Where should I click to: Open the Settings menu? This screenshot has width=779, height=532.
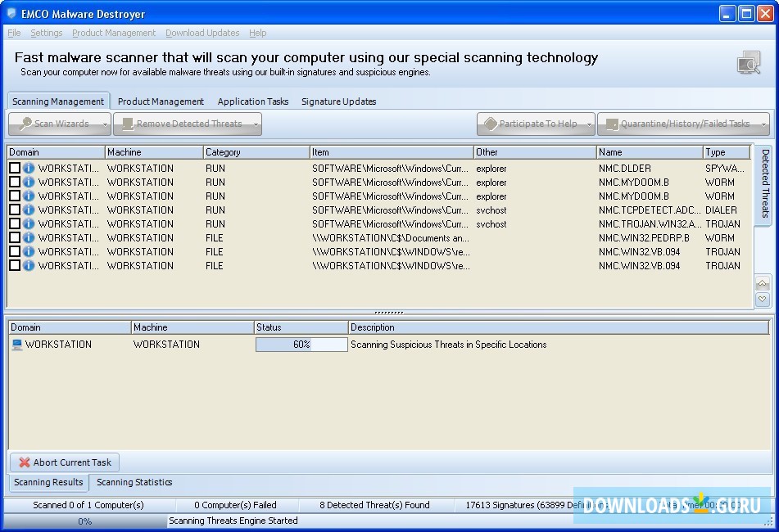click(x=46, y=33)
